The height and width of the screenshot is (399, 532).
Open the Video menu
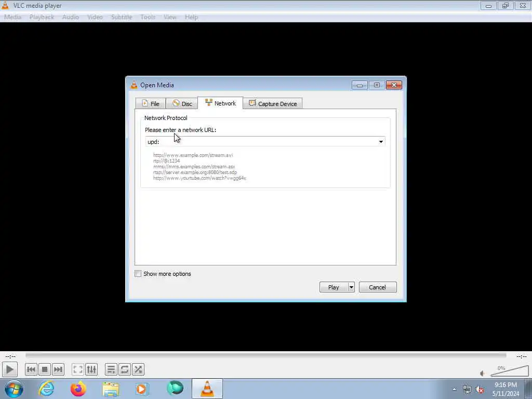click(95, 17)
